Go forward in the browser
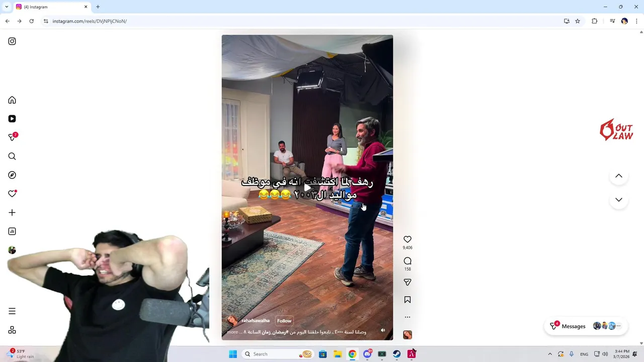 coord(19,21)
